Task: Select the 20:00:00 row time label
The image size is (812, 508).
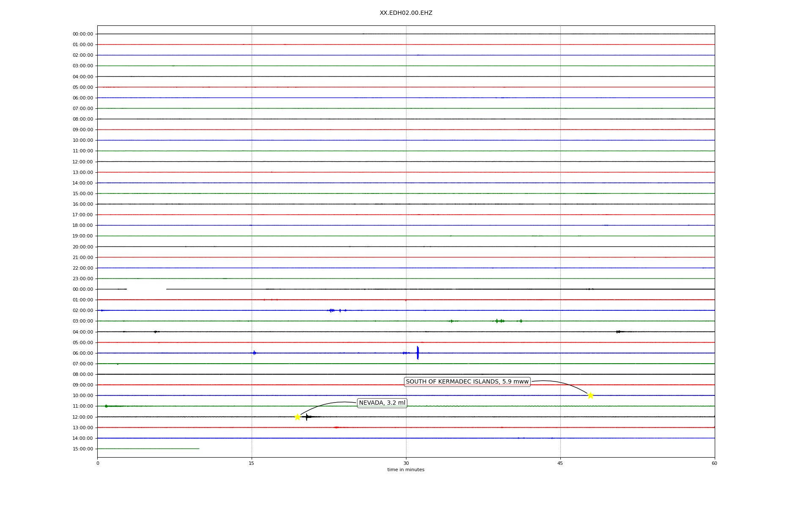Action: click(83, 247)
